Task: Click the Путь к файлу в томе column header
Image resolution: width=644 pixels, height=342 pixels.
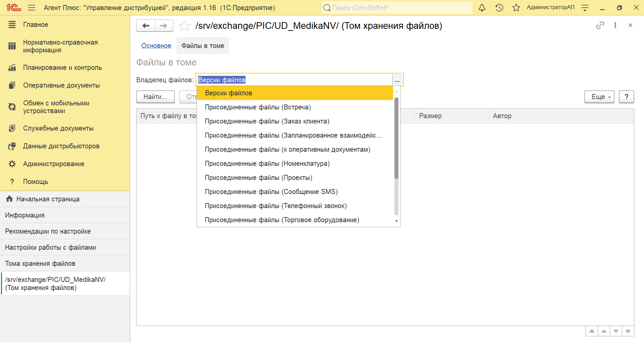Action: [167, 116]
